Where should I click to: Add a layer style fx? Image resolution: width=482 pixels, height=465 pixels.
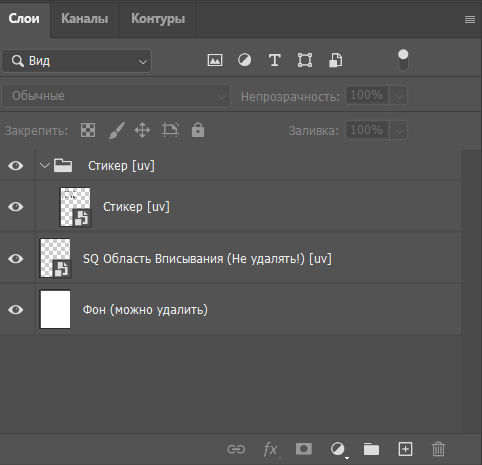271,449
